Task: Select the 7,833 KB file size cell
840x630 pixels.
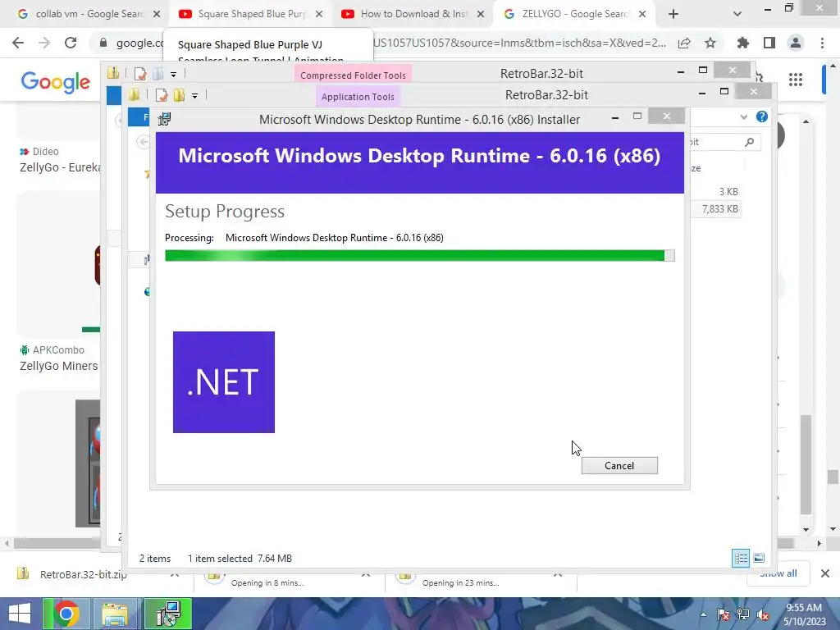Action: point(720,209)
